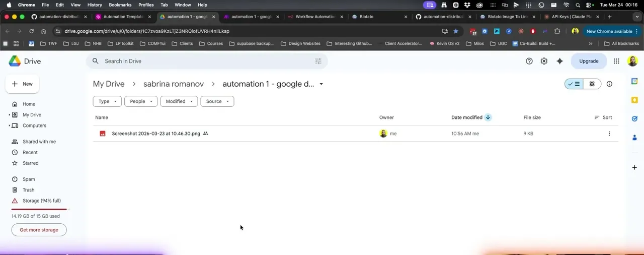Open Chrome tab search dropdown
Screen dimensions: 644x255
(x=637, y=17)
